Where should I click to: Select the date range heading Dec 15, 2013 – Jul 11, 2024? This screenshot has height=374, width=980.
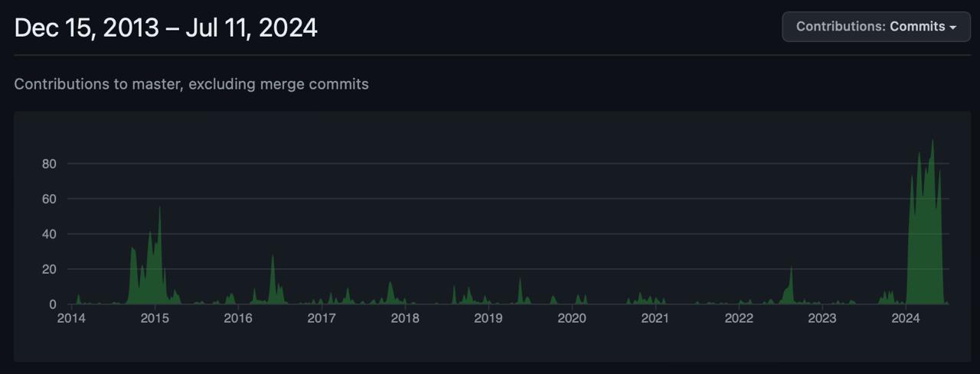(x=166, y=28)
